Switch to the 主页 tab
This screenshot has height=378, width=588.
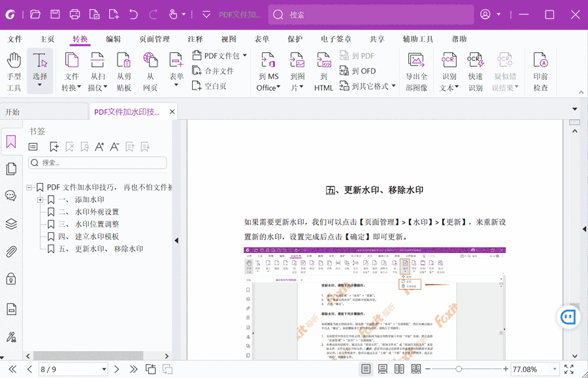47,39
